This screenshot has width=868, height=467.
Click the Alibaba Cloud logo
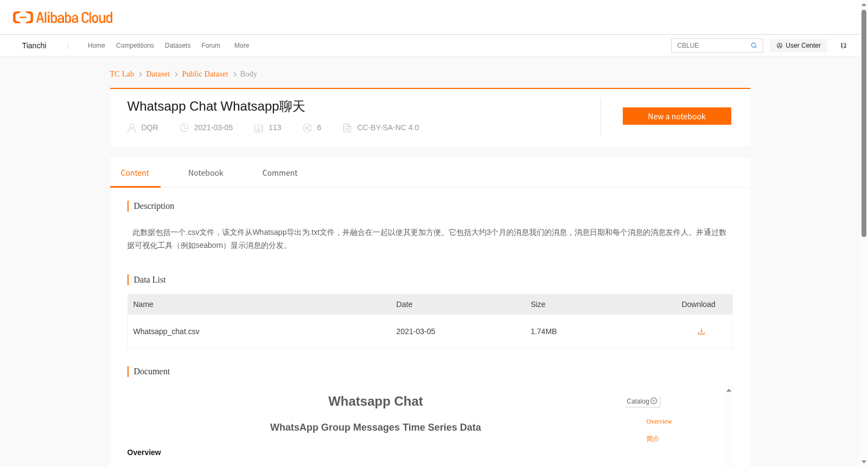coord(63,17)
